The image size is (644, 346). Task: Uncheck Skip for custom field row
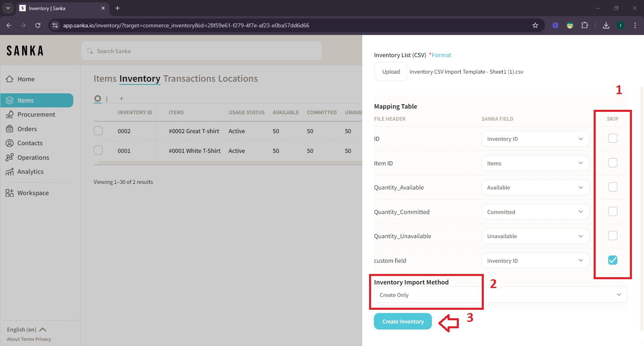tap(612, 260)
